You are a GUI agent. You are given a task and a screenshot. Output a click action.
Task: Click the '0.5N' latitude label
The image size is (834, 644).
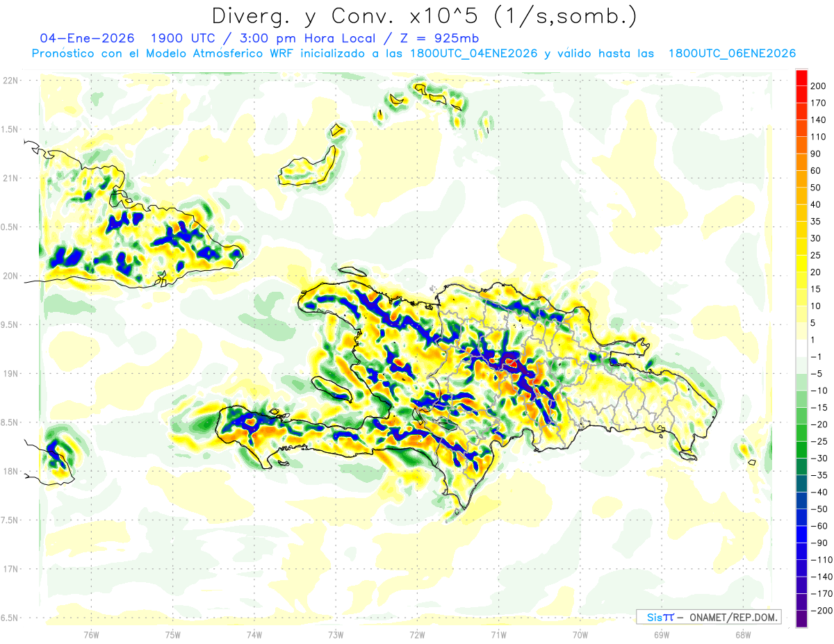point(10,227)
